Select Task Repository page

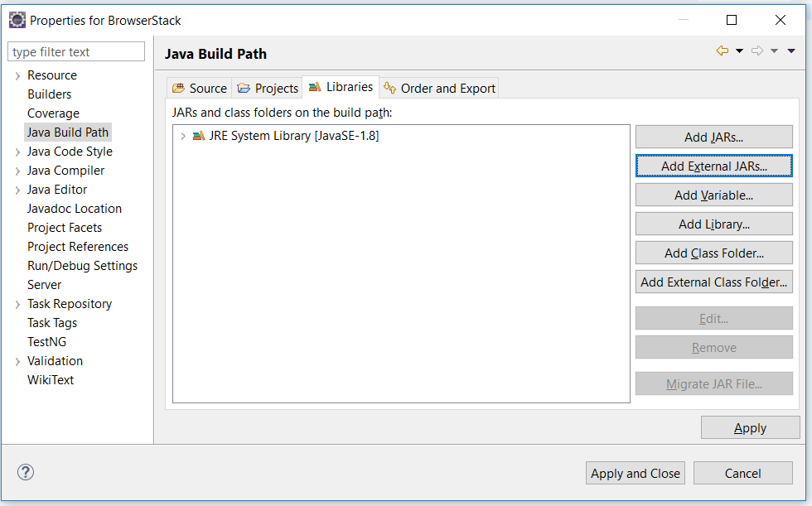pyautogui.click(x=70, y=304)
